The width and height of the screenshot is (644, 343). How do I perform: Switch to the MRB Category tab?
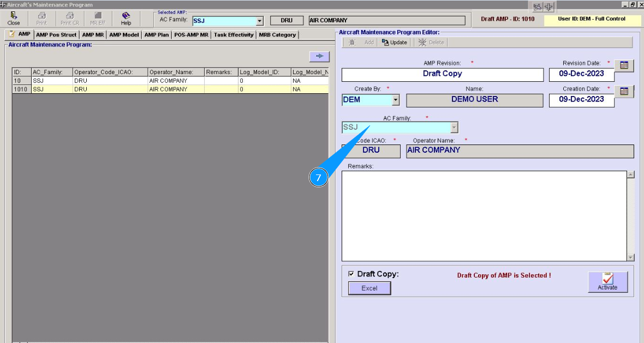(277, 35)
